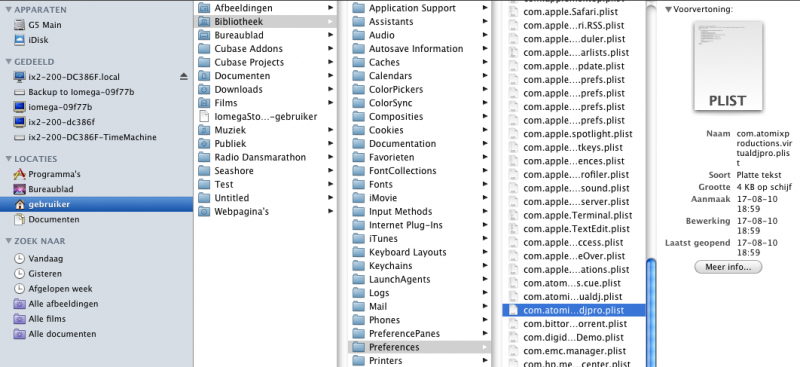
Task: Collapse the Voorvertoning preview disclosure triangle
Action: (668, 9)
